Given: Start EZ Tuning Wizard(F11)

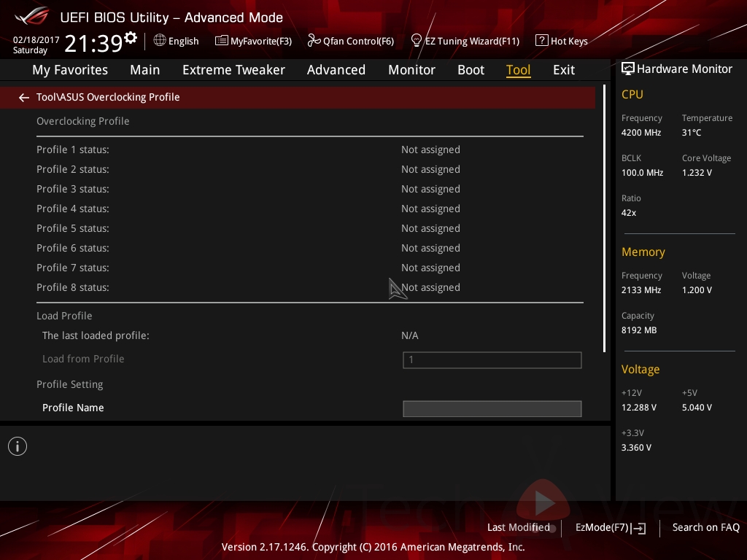Looking at the screenshot, I should click(x=472, y=41).
